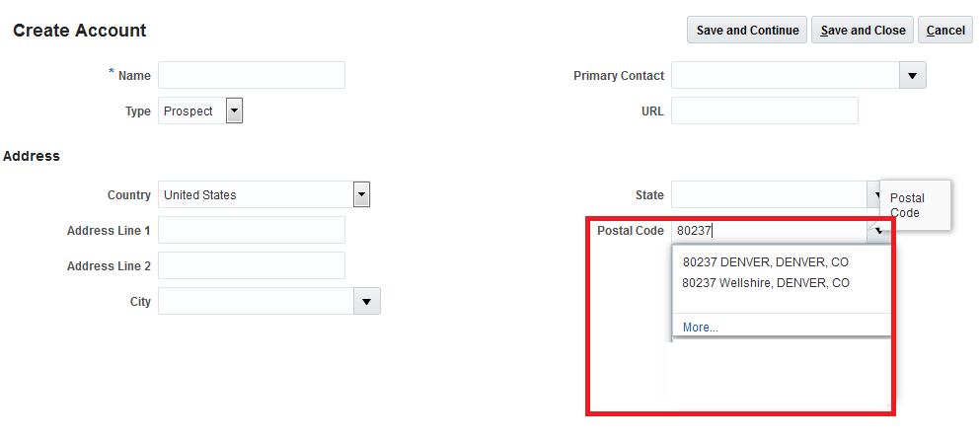
Task: Open the Country dropdown showing United States
Action: coord(362,194)
